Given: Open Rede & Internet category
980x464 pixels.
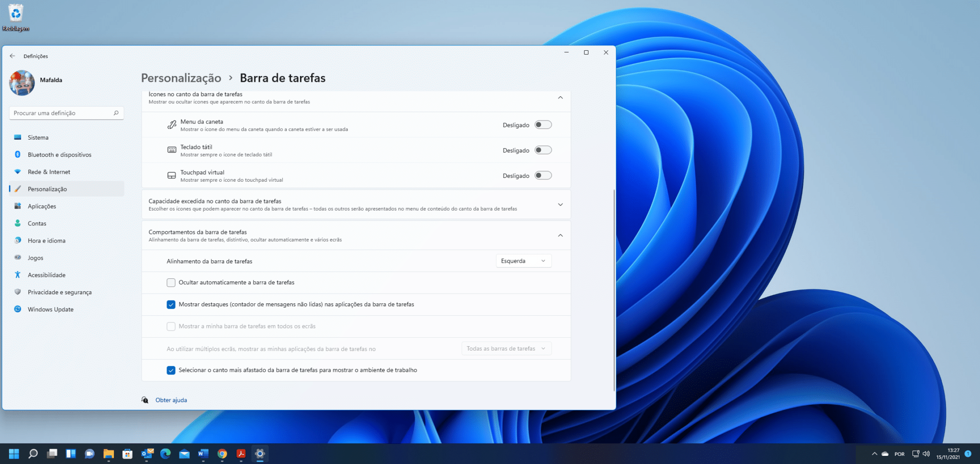Looking at the screenshot, I should coord(67,172).
